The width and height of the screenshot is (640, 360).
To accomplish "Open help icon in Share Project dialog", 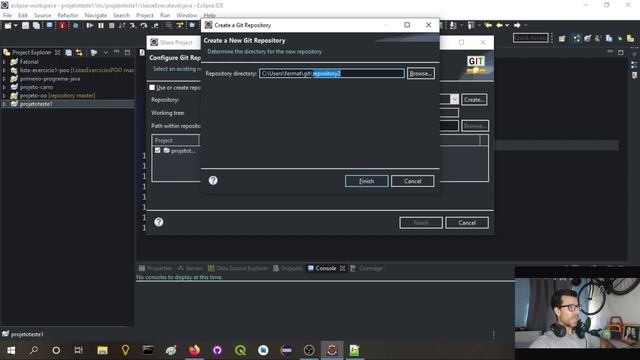I will pos(159,222).
